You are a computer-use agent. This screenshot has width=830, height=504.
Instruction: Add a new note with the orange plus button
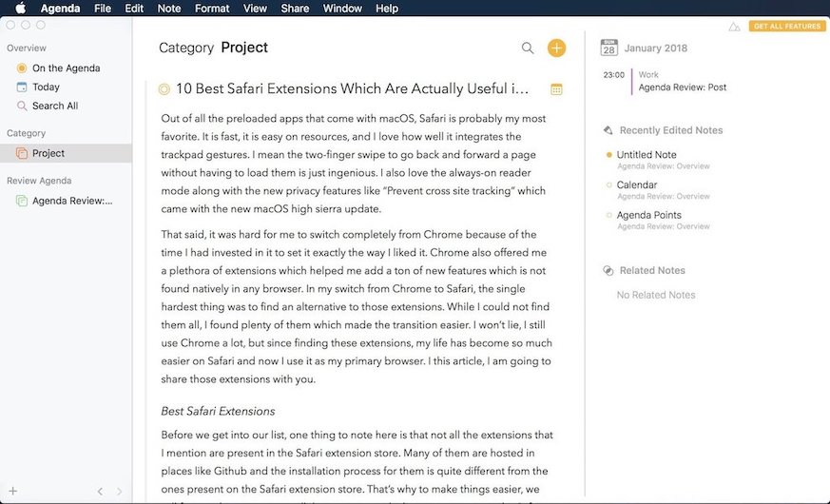coord(557,48)
